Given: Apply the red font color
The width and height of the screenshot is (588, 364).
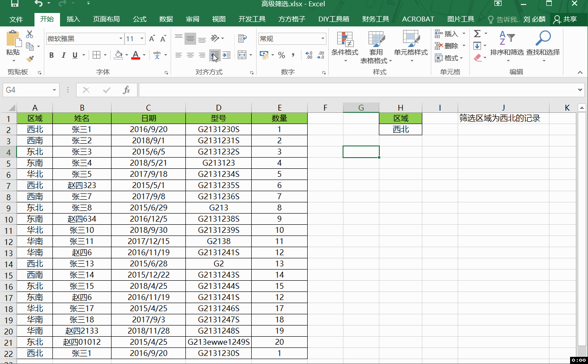Looking at the screenshot, I should [136, 55].
